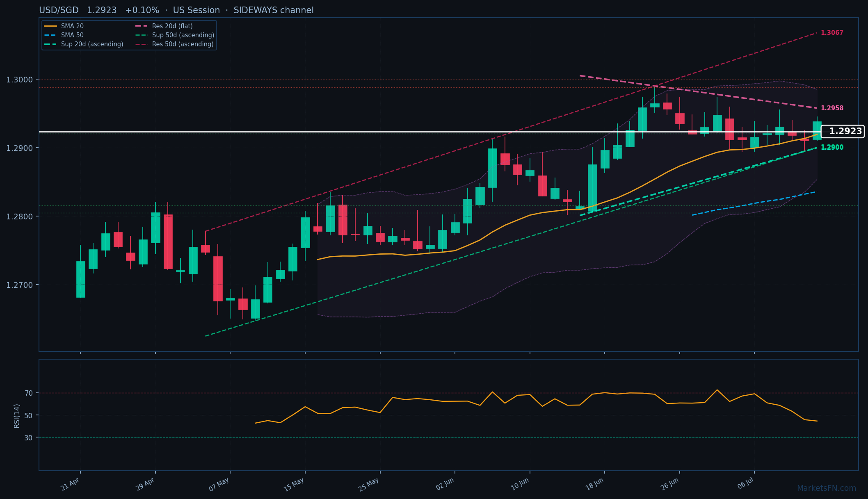
Task: Click the RSI 30 level label
Action: tap(29, 438)
